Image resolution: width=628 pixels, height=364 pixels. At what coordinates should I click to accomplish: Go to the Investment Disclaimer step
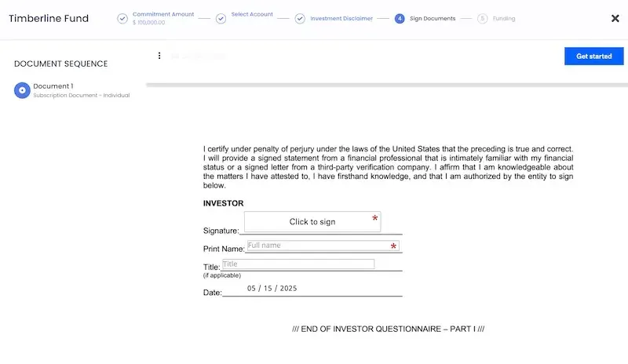pos(341,18)
